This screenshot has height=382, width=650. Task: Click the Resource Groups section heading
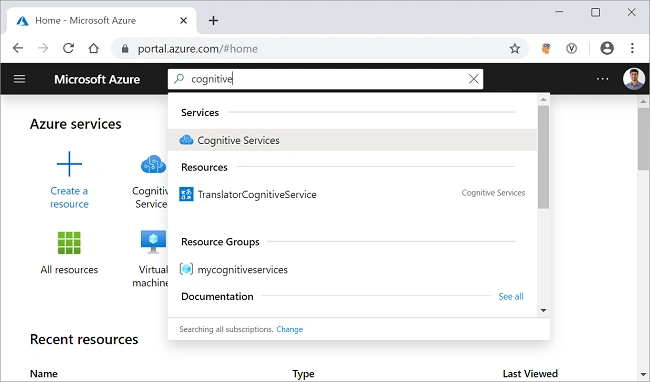coord(220,242)
